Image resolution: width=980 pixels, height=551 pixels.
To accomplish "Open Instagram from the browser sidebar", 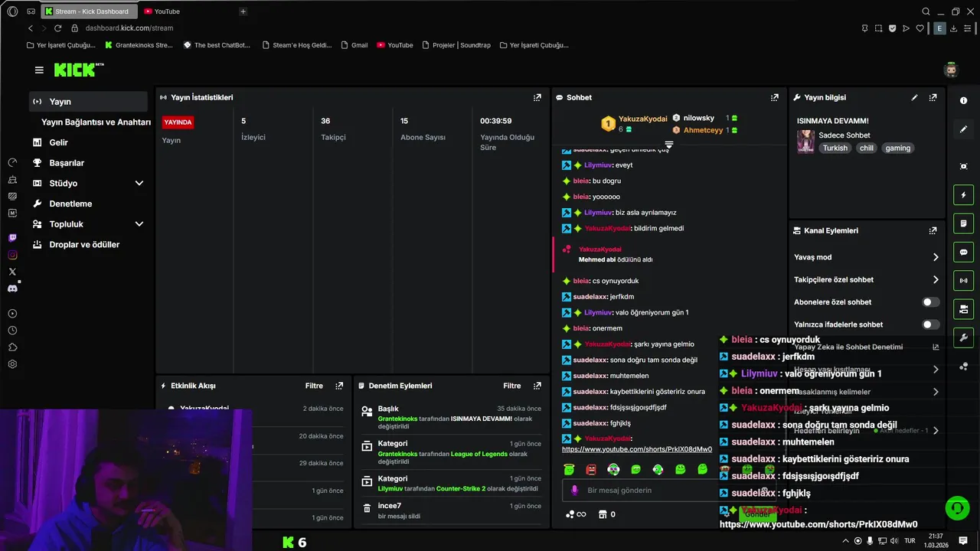I will pyautogui.click(x=12, y=255).
